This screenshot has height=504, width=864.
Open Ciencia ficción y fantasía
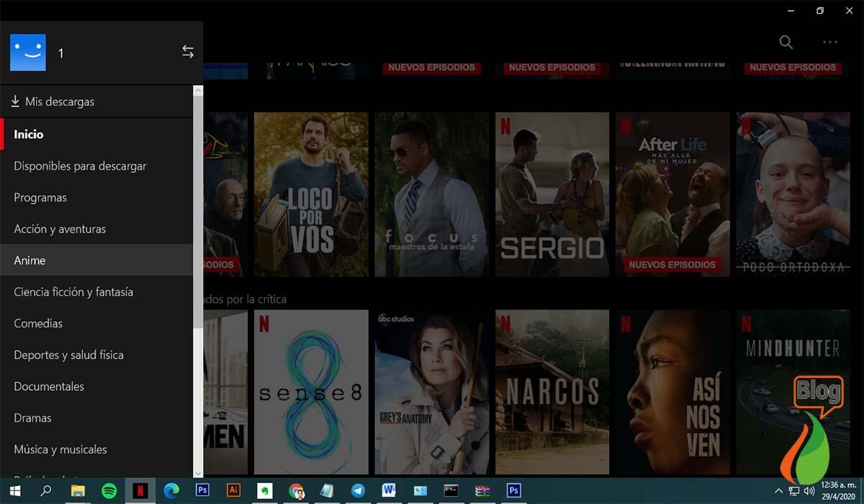point(96,292)
